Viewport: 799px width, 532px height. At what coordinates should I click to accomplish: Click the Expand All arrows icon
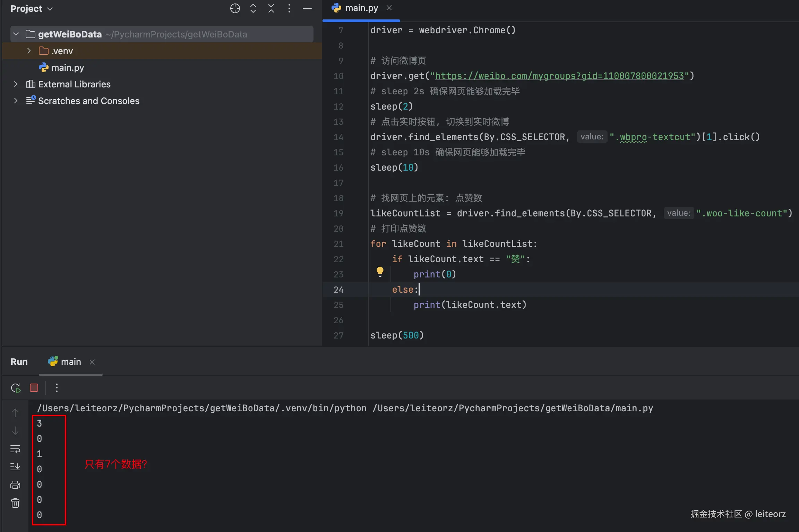pyautogui.click(x=253, y=8)
